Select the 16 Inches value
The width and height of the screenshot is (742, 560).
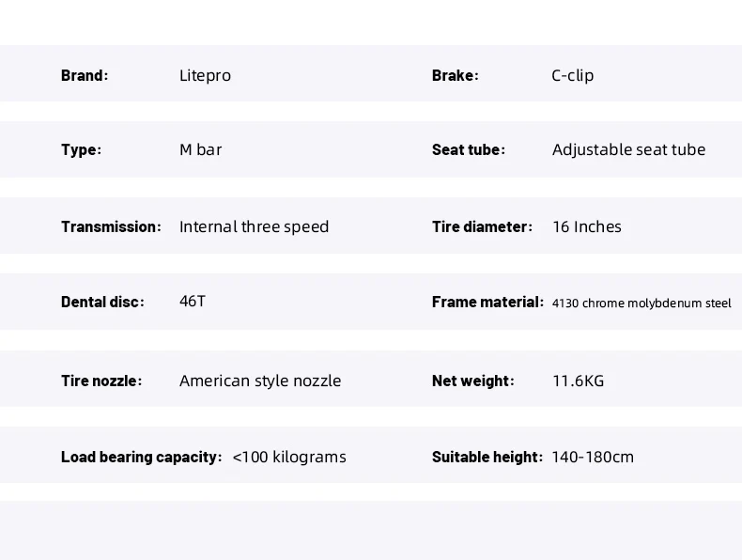(586, 226)
